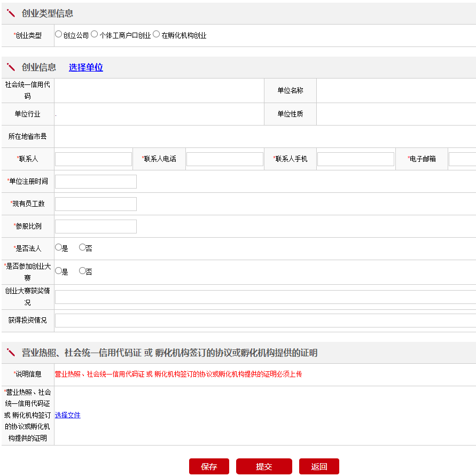Select 否 for 是否参加创业大赛
Viewport: 476px width, 476px height.
(x=82, y=271)
